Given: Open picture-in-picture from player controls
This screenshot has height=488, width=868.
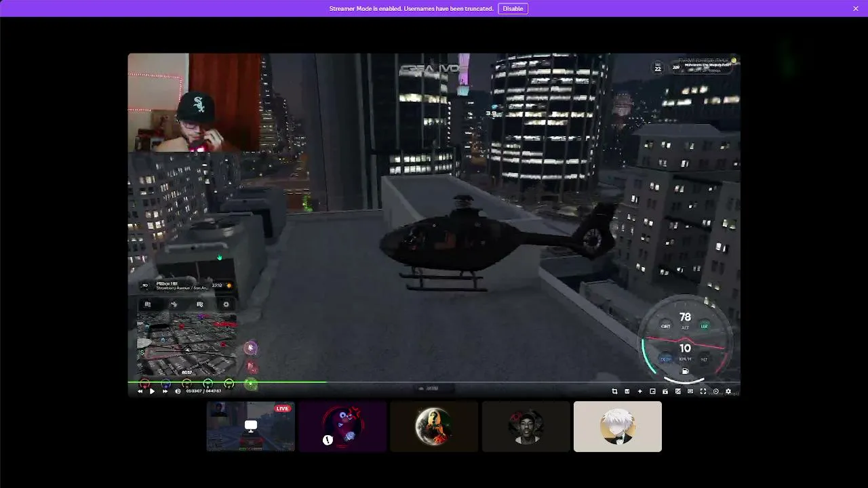Looking at the screenshot, I should coord(652,391).
